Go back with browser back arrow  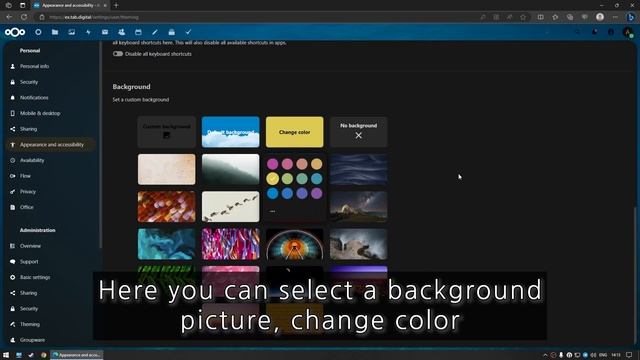coord(9,17)
